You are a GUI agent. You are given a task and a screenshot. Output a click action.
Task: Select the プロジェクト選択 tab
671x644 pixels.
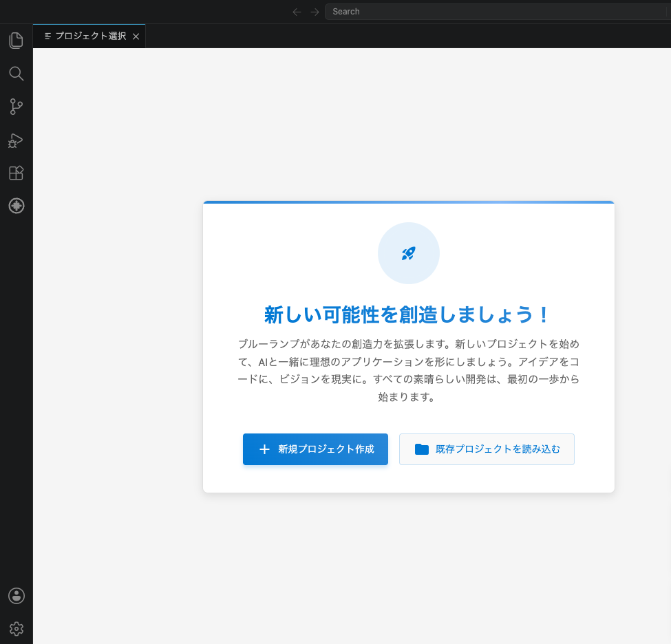tap(89, 36)
